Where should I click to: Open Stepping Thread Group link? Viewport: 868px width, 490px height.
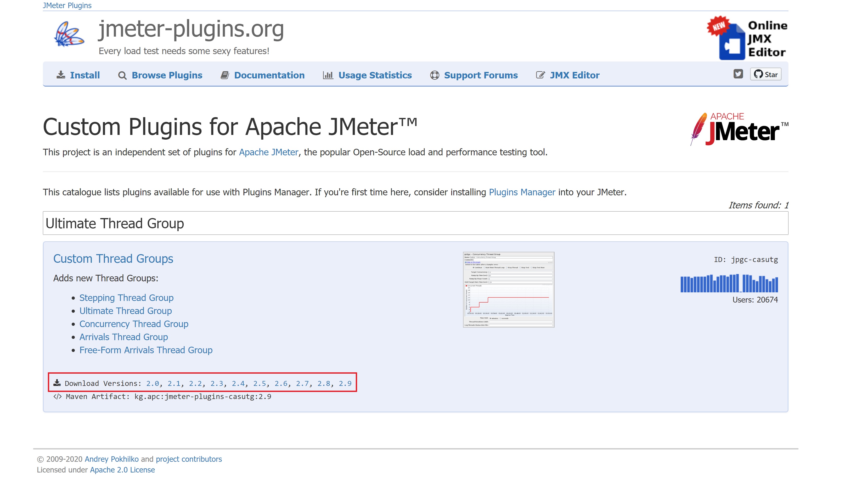click(126, 298)
